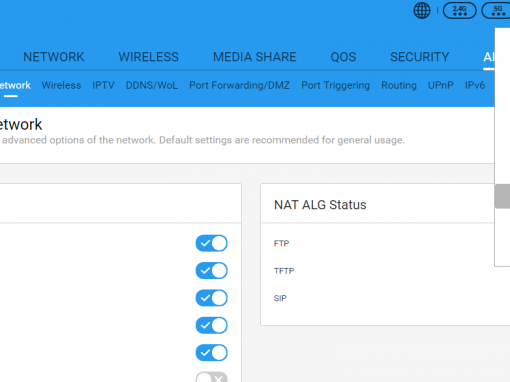Open the NETWORK main menu

(54, 57)
